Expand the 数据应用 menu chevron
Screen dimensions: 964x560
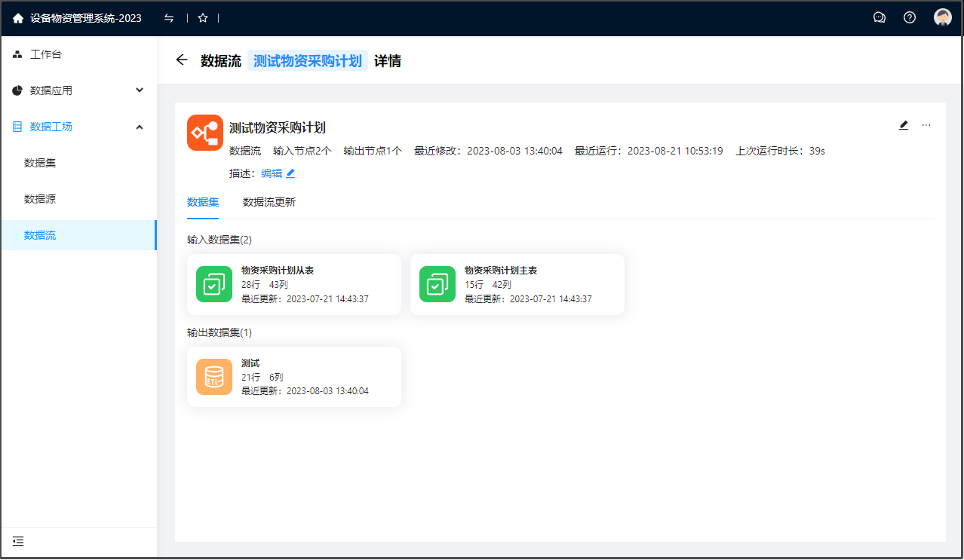click(140, 90)
